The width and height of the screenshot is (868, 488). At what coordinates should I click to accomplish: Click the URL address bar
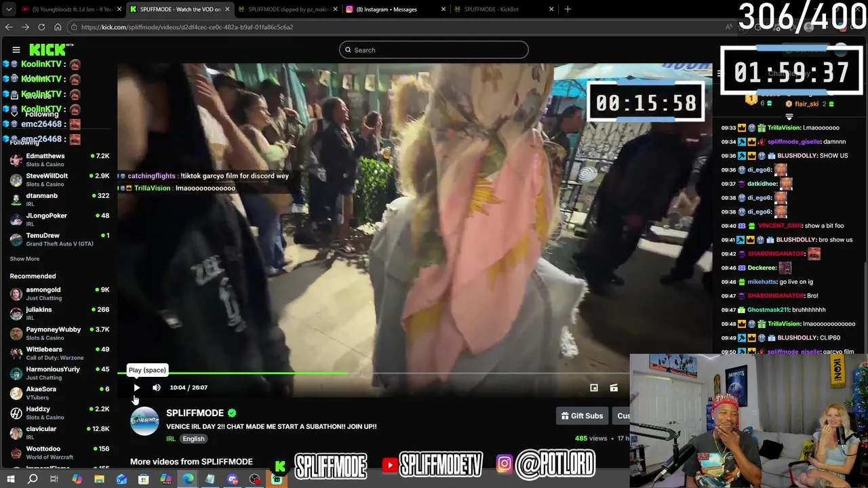393,27
